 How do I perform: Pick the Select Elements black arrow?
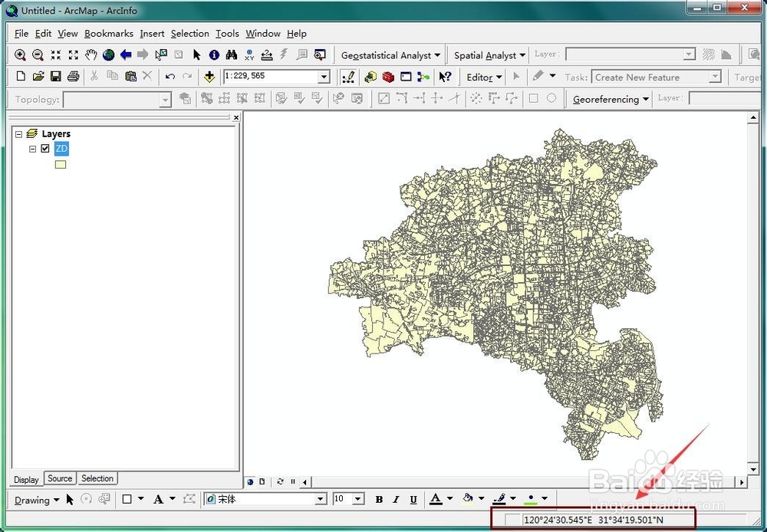click(x=196, y=54)
